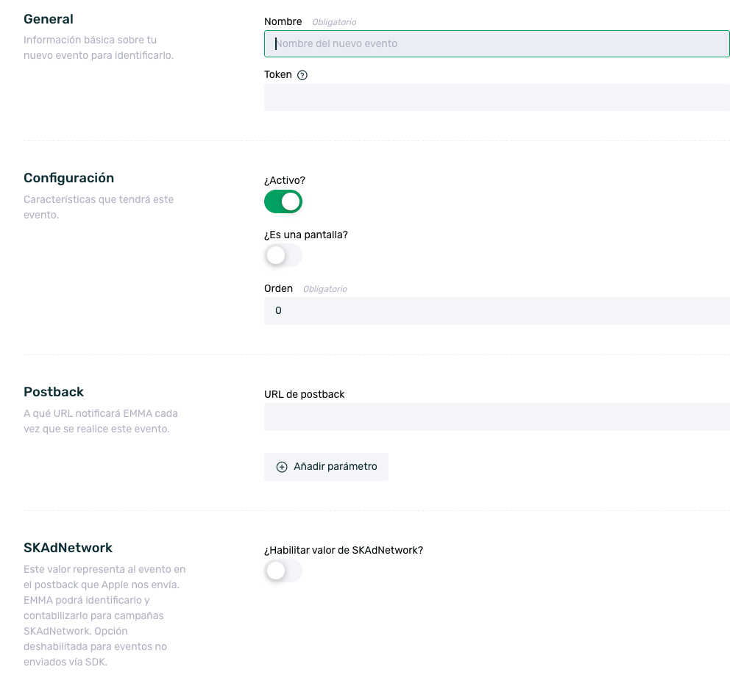Screen dimensions: 752x700
Task: Enable the SKAdNetwork value toggle
Action: coord(283,571)
